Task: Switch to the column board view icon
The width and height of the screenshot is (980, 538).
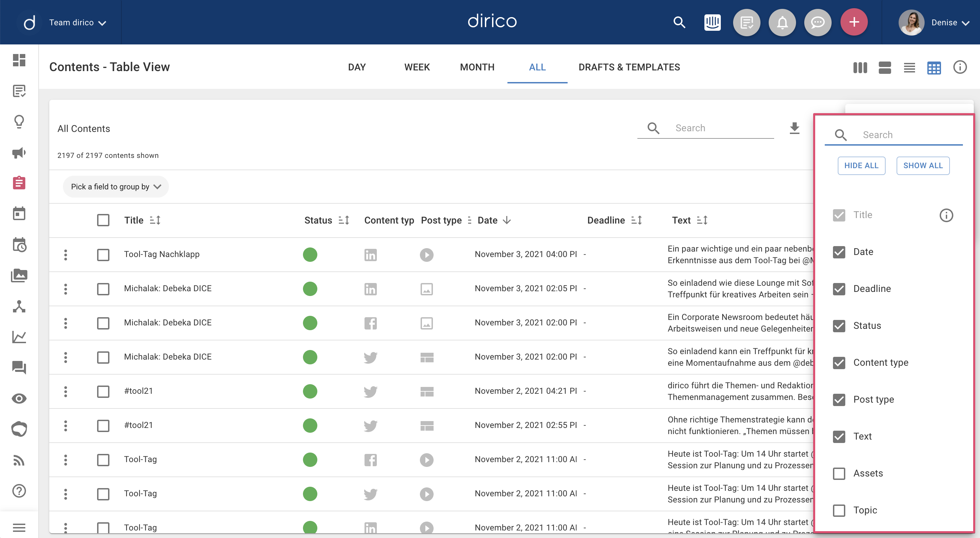Action: (860, 68)
